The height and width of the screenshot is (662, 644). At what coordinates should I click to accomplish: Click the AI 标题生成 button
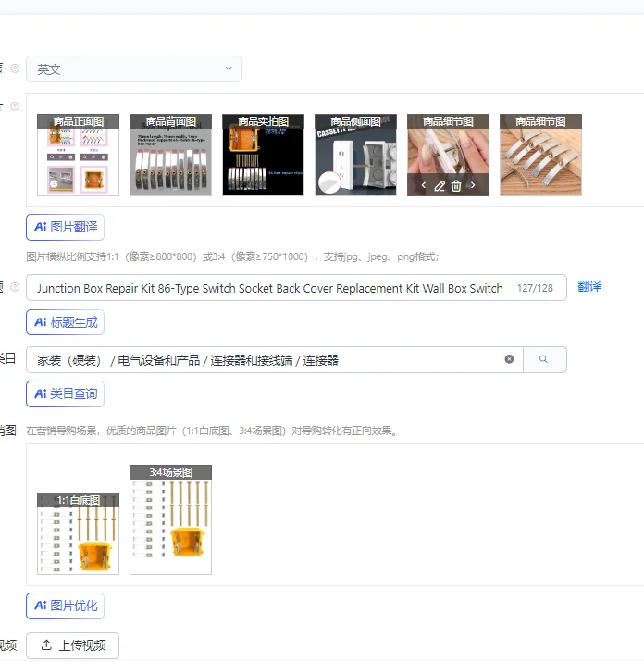tap(65, 322)
